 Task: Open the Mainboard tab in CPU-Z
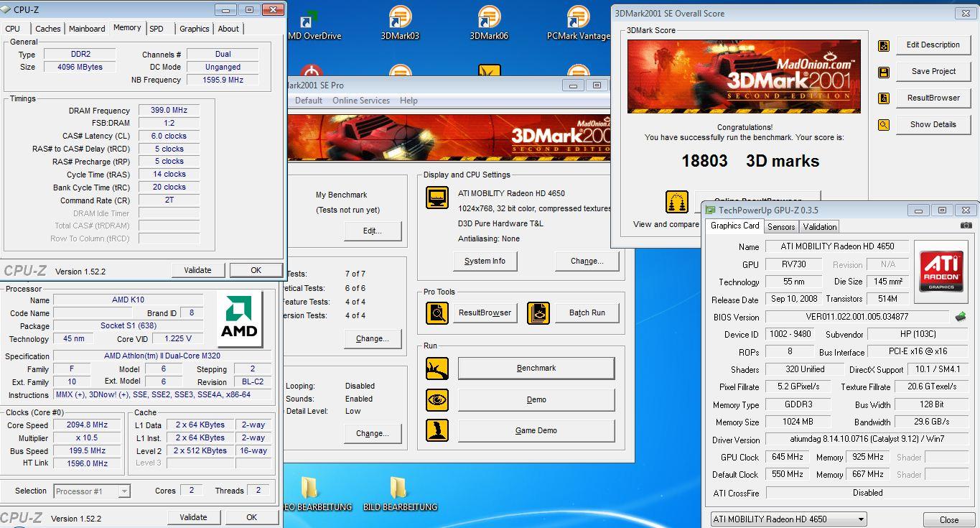click(87, 29)
